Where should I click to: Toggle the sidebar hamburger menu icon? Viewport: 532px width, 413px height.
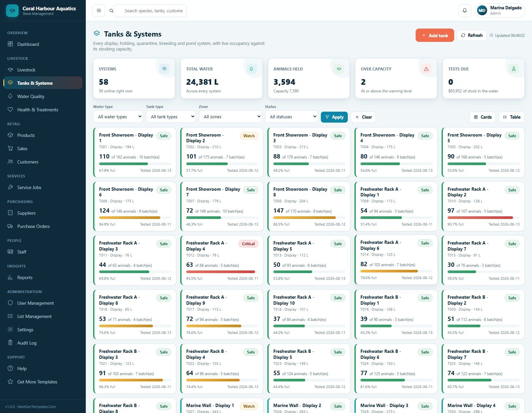(x=99, y=11)
